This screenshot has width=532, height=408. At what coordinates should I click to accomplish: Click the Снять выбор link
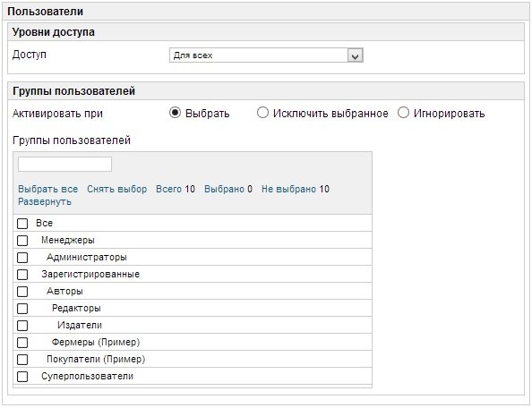click(116, 189)
